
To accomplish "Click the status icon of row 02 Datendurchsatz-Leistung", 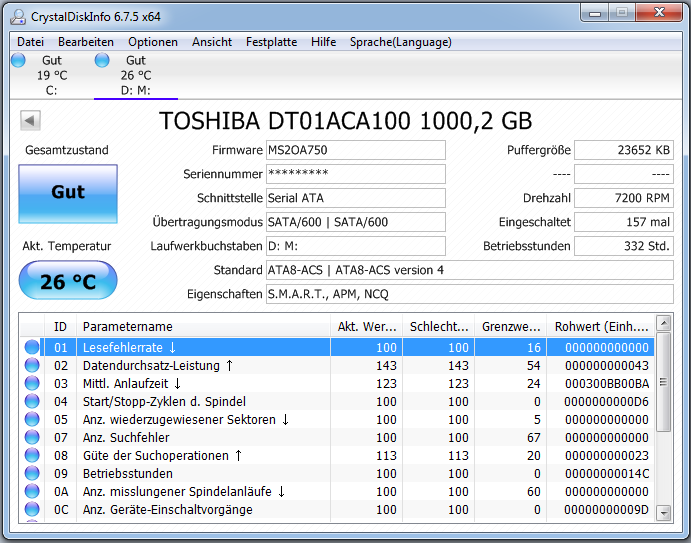I will point(32,365).
